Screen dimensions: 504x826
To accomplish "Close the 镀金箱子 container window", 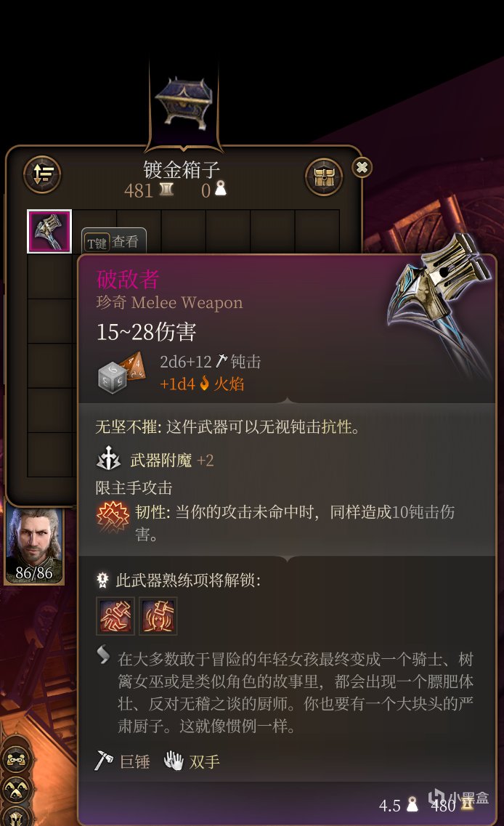I will pyautogui.click(x=362, y=168).
